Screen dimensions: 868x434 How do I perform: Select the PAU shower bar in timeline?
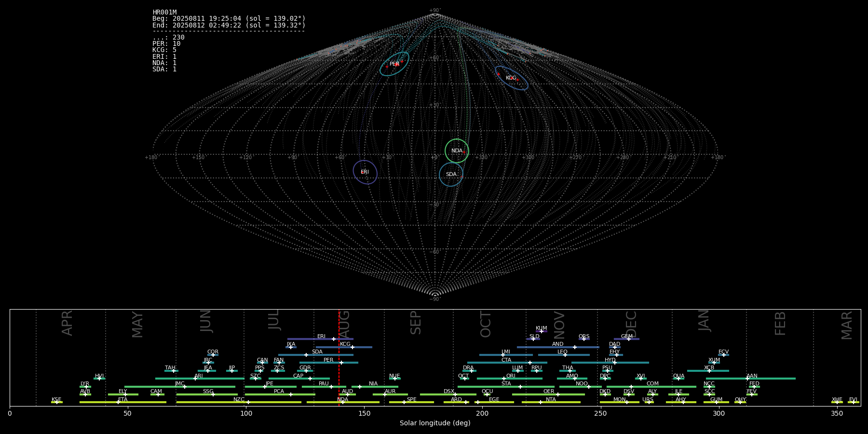click(324, 387)
